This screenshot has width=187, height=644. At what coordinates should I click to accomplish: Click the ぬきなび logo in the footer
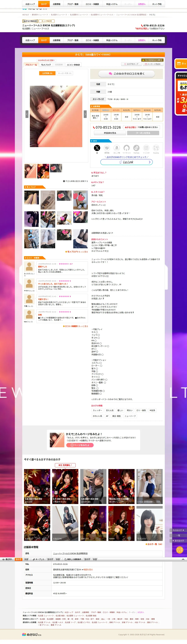tap(31, 635)
